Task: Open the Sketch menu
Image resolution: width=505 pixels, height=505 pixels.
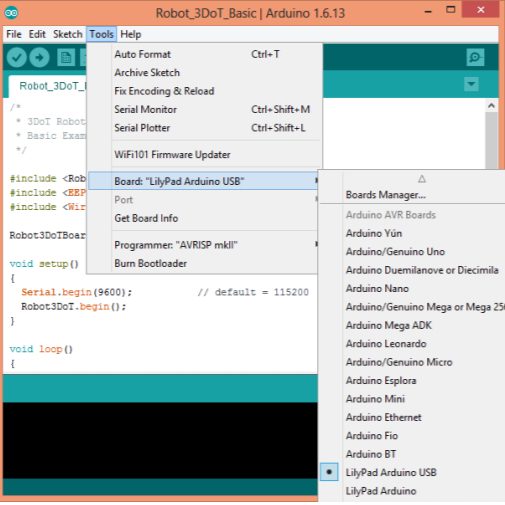Action: point(68,34)
